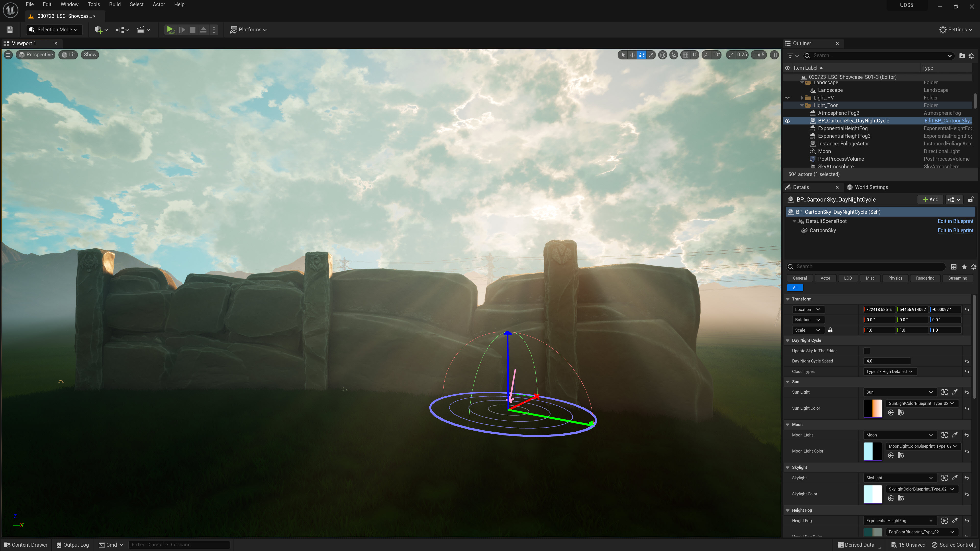Select the translate (move) gizmo tool

point(632,55)
